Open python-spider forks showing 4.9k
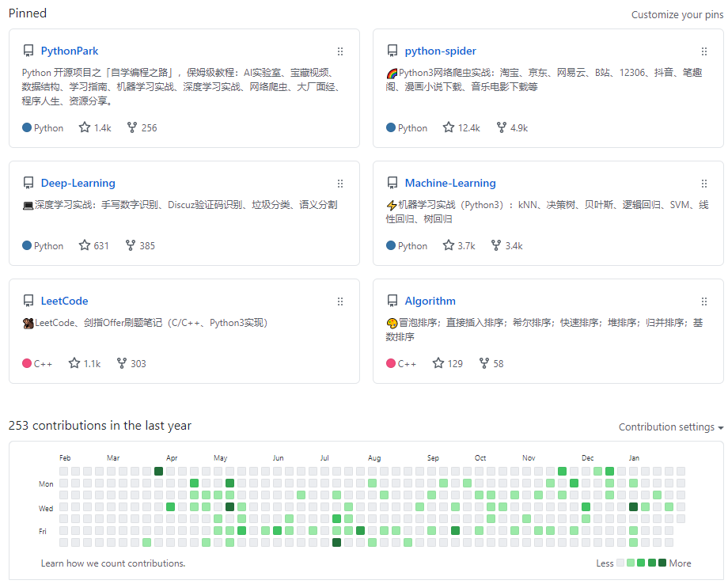 [512, 127]
